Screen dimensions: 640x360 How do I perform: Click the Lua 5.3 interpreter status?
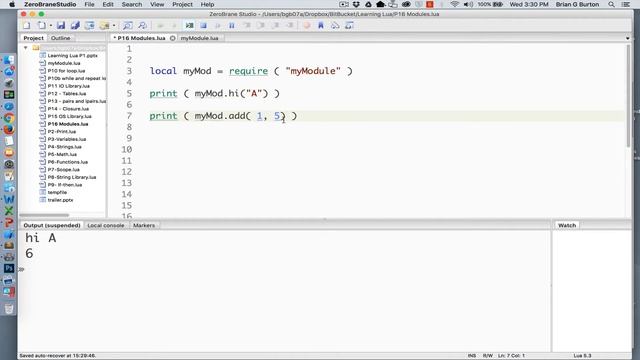point(582,356)
